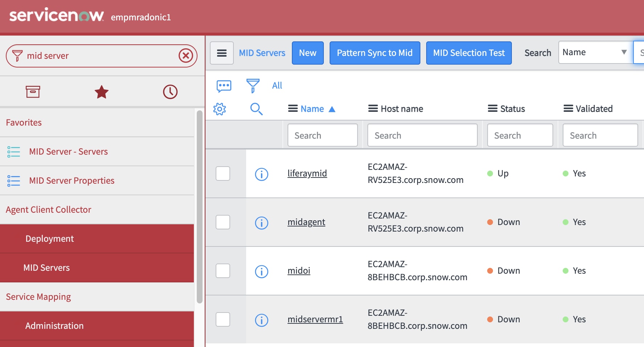Clear the navigator filter text
Image resolution: width=644 pixels, height=347 pixels.
point(186,56)
